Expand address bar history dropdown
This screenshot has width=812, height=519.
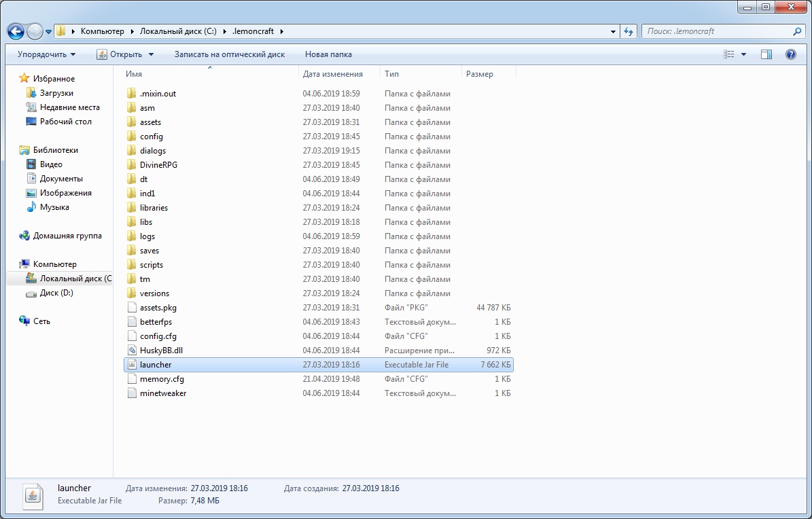pyautogui.click(x=614, y=31)
